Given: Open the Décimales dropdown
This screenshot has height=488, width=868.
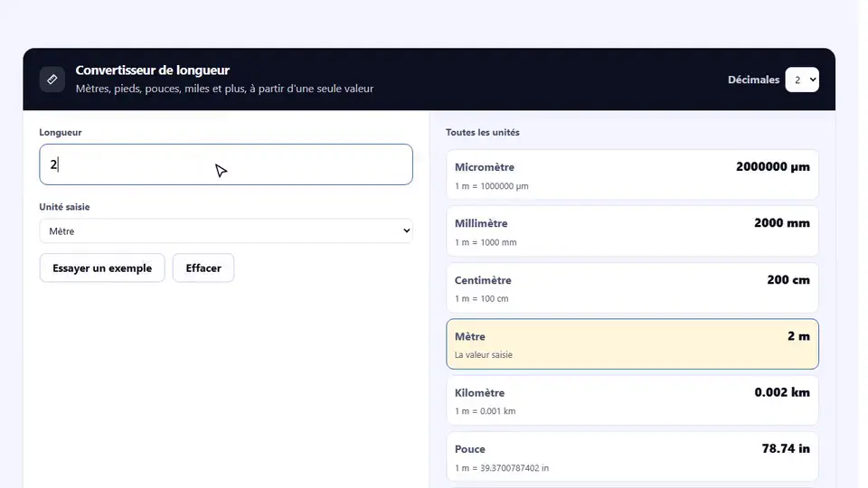Looking at the screenshot, I should point(802,80).
